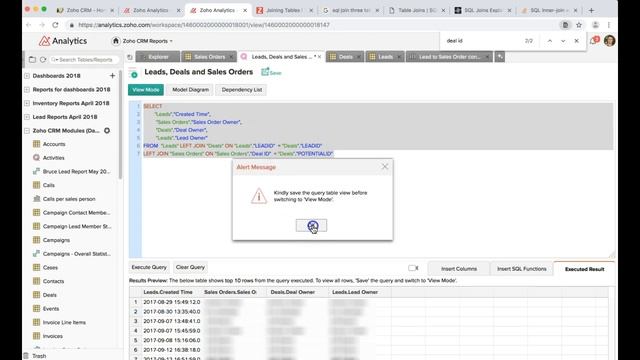The width and height of the screenshot is (640, 360).
Task: Click the Search Tables/Reports field
Action: 84,60
